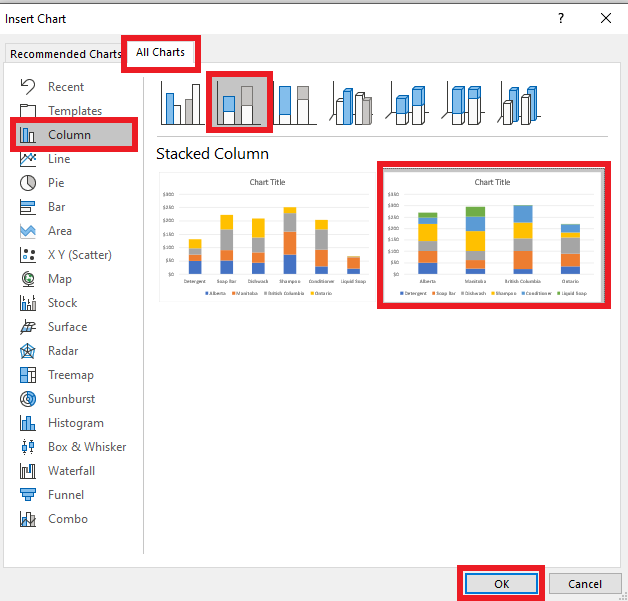Viewport: 628px width, 601px height.
Task: Switch to the Recommended Charts tab
Action: [65, 54]
